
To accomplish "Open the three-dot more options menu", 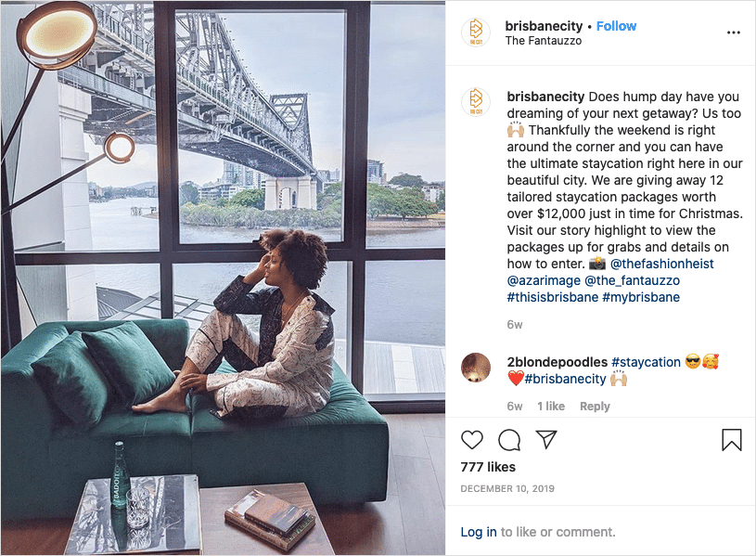I will 734,32.
